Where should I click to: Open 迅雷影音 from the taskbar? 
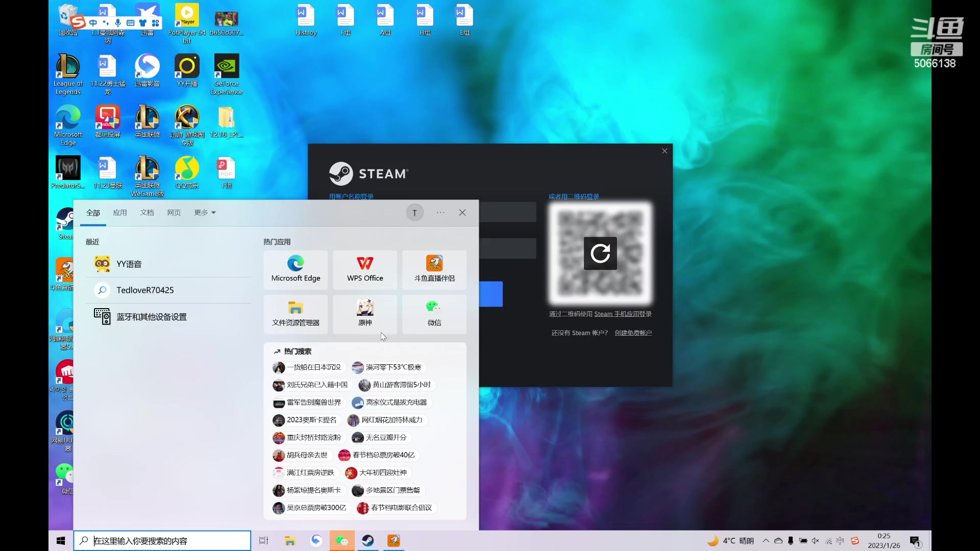tap(316, 541)
